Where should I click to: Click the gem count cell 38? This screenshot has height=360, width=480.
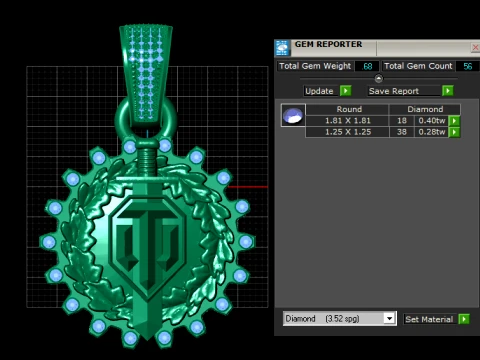coord(402,132)
